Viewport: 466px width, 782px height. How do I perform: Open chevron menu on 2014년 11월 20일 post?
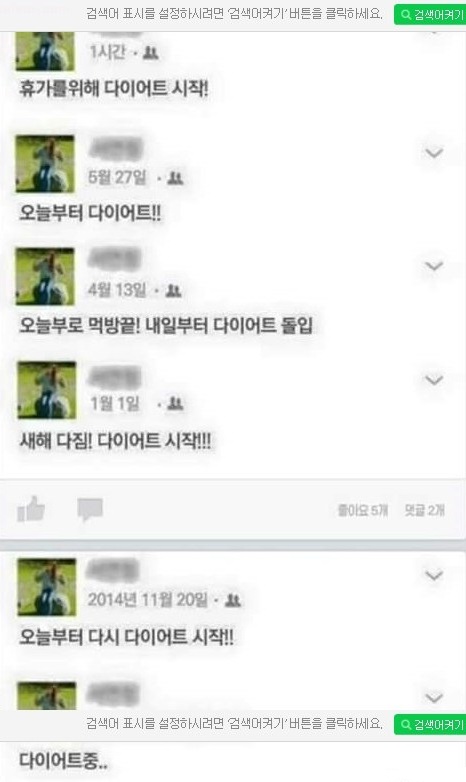[434, 576]
